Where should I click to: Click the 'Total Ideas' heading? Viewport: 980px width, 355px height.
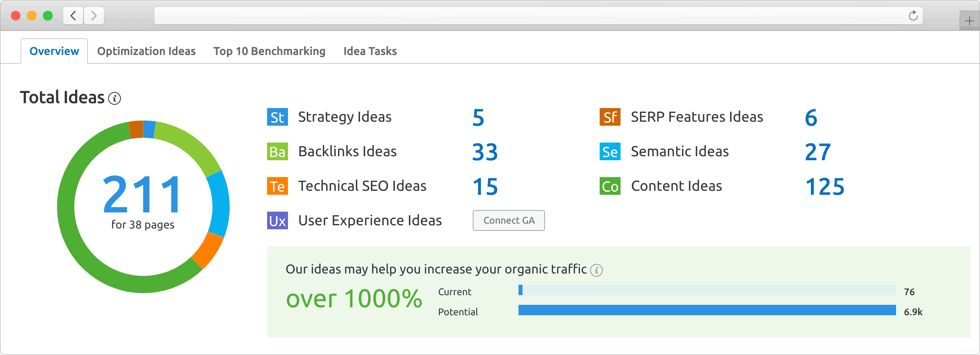[62, 98]
